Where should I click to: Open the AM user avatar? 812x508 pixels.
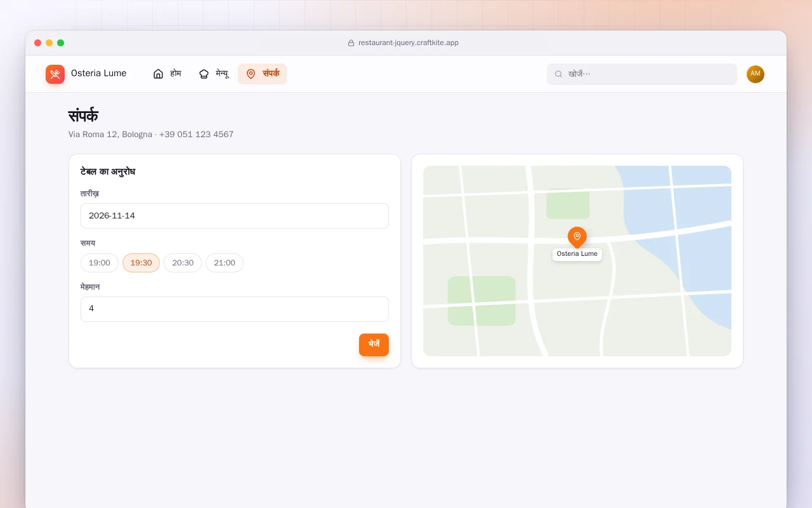point(756,74)
